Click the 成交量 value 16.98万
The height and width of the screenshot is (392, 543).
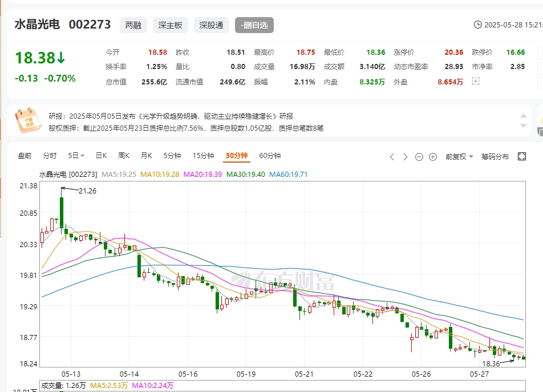[x=302, y=67]
